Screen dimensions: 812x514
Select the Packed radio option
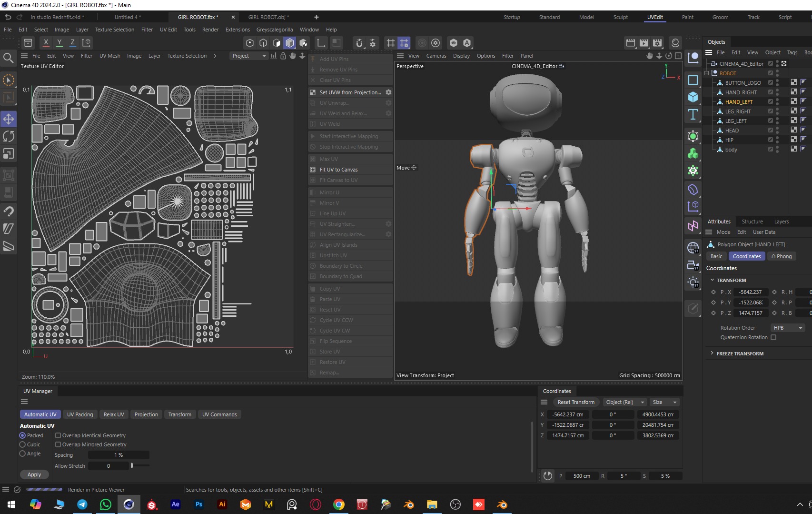click(x=22, y=435)
